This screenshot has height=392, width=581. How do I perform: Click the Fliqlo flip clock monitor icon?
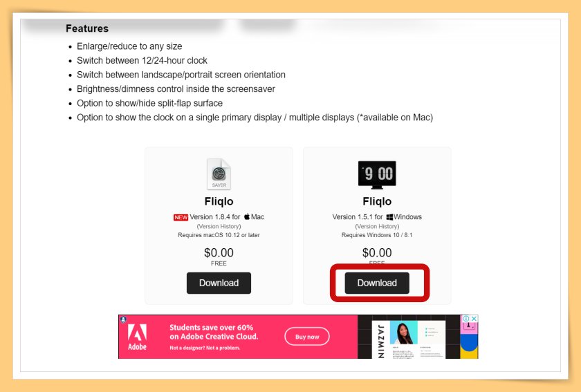click(x=377, y=174)
